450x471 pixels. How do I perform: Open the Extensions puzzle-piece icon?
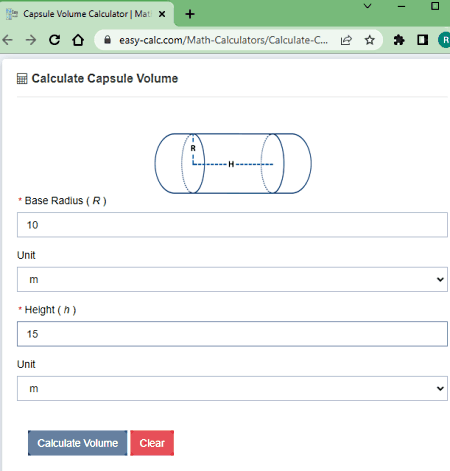pyautogui.click(x=399, y=40)
